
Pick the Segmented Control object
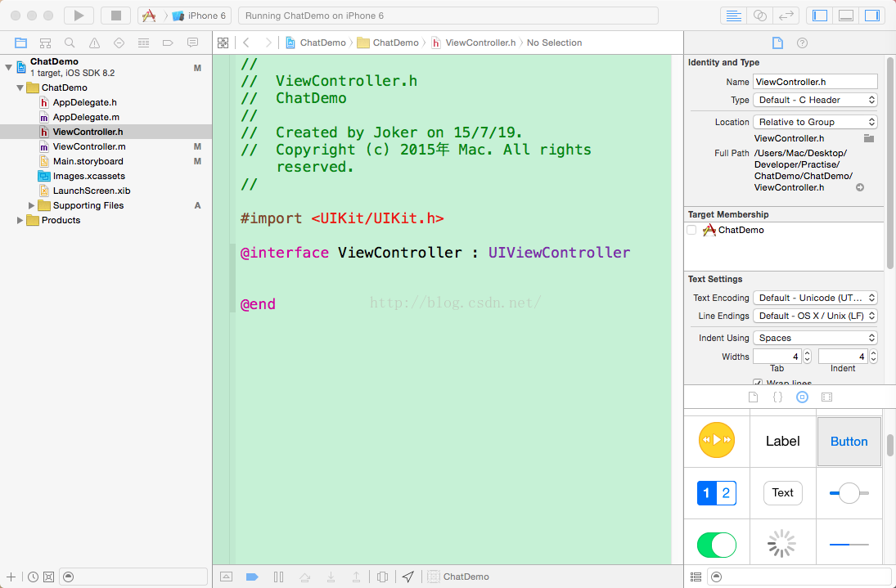(717, 493)
